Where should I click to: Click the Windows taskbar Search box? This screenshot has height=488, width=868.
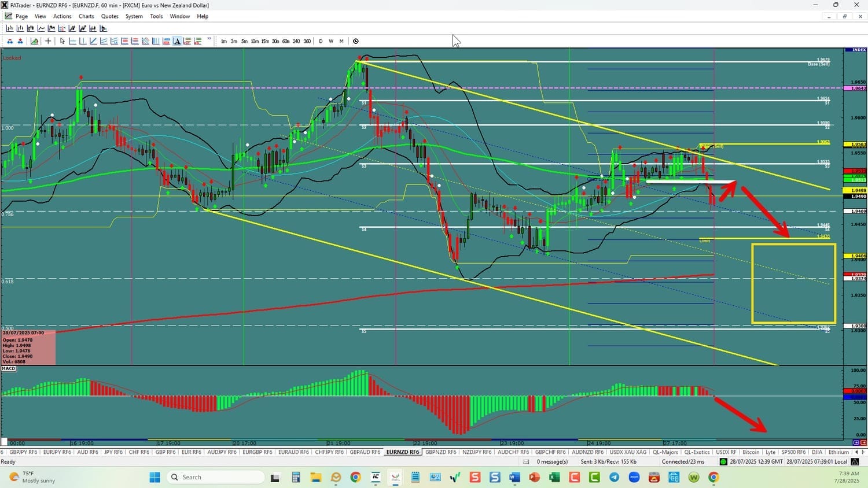click(215, 477)
